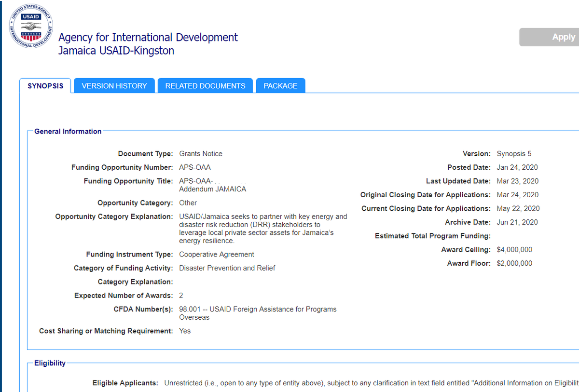Viewport: 579px width, 392px height.
Task: Click the Cost Sharing or Matching Requirement label
Action: 106,331
